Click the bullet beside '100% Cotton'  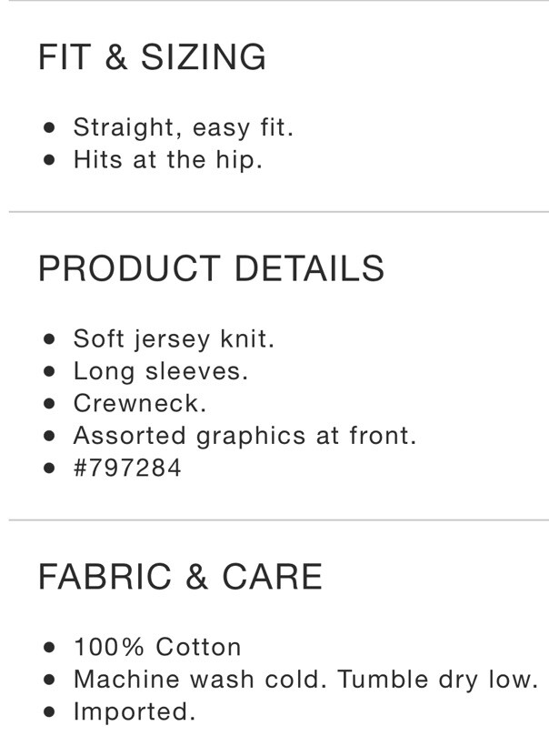pos(49,647)
